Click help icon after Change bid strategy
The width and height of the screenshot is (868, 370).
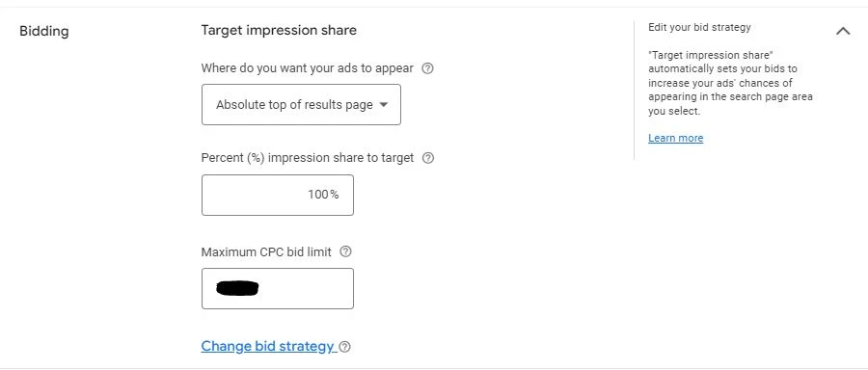pos(345,347)
